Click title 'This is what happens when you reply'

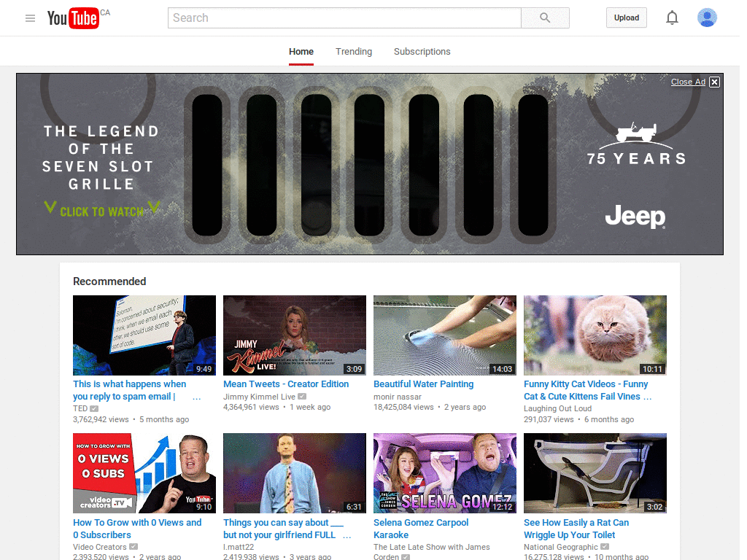pyautogui.click(x=130, y=390)
